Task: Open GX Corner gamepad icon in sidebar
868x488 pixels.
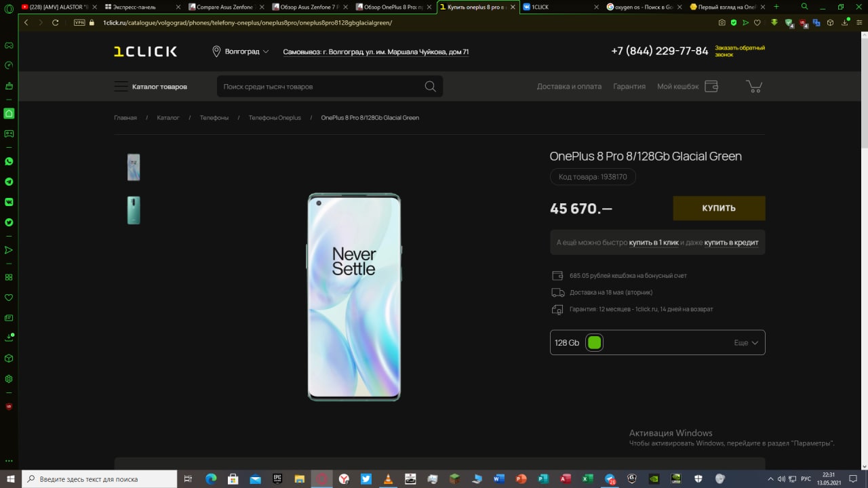Action: coord(9,46)
